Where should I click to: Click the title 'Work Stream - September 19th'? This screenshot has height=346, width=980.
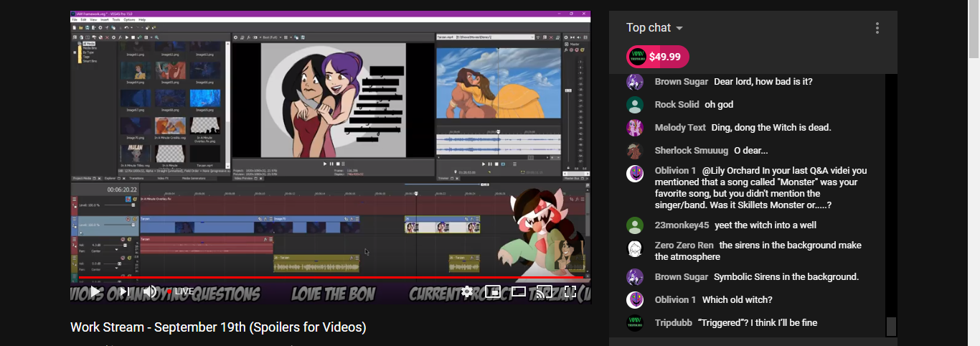pyautogui.click(x=218, y=327)
